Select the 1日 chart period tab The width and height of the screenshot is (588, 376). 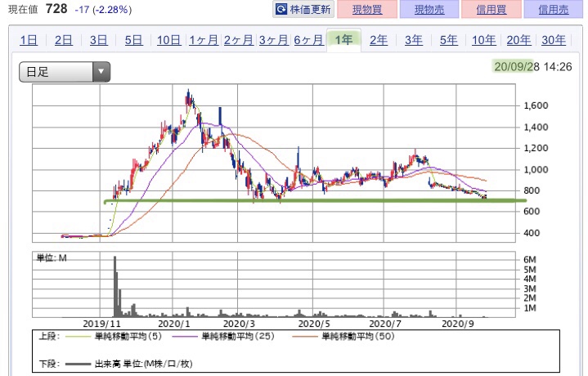click(x=29, y=40)
